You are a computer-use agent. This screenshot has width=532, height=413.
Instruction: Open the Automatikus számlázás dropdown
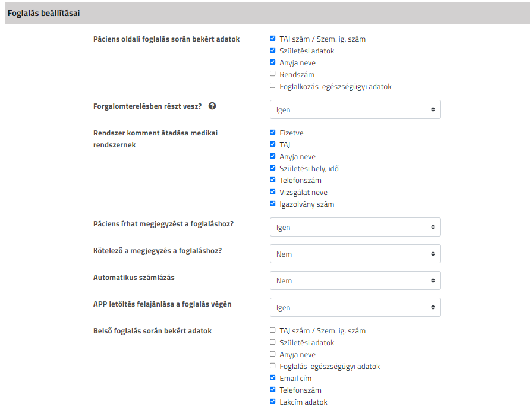click(x=355, y=280)
